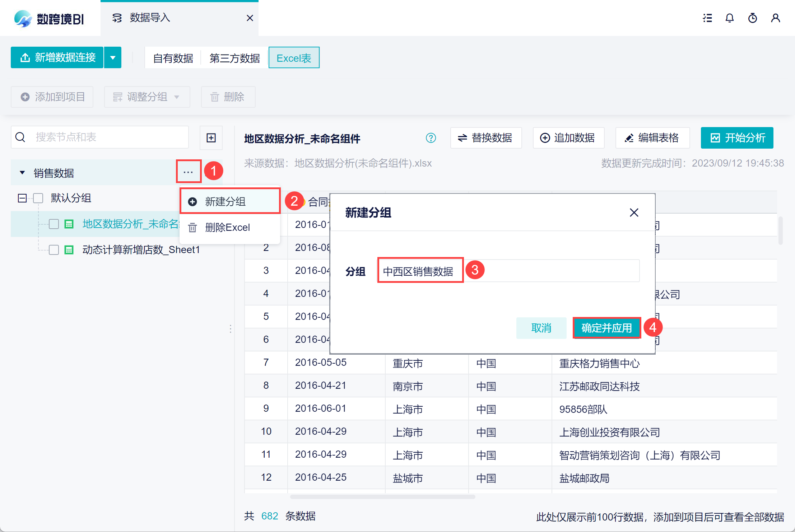
Task: Tick the 地区数据分析_未命名组件 table checkbox
Action: (x=54, y=224)
